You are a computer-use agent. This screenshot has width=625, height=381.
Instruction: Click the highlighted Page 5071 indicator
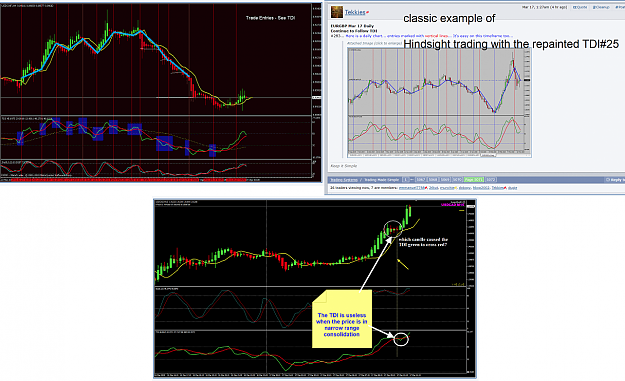[x=474, y=180]
